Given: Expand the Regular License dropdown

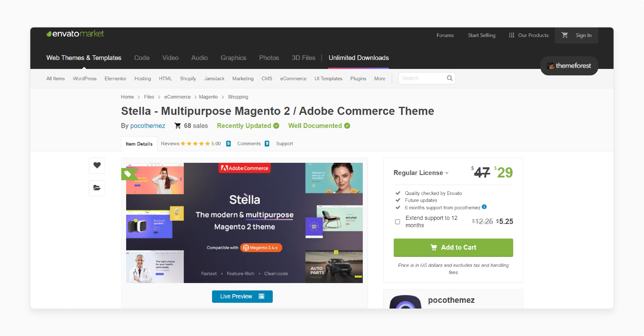Looking at the screenshot, I should [421, 173].
